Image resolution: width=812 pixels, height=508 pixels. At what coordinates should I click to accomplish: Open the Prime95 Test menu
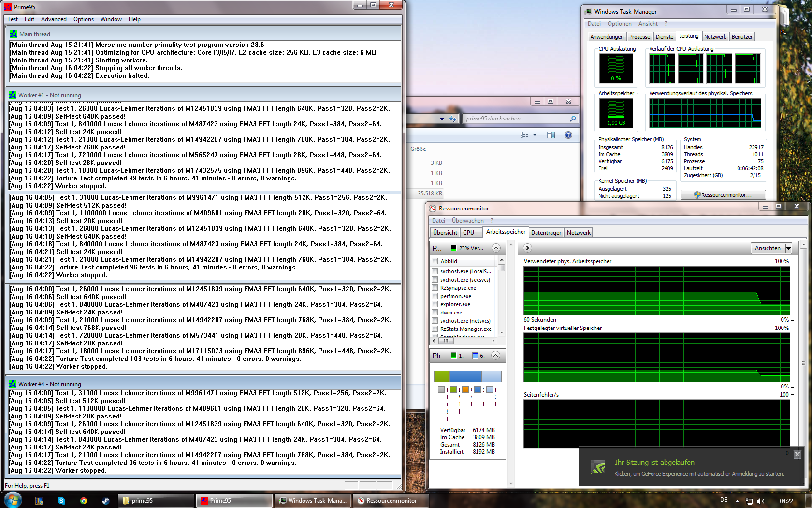[x=13, y=19]
